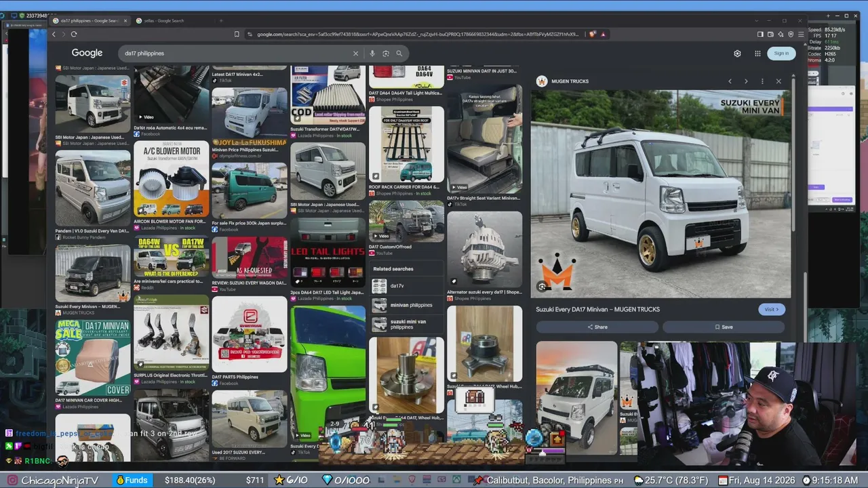The width and height of the screenshot is (868, 488).
Task: Click the Google logo
Action: 87,53
